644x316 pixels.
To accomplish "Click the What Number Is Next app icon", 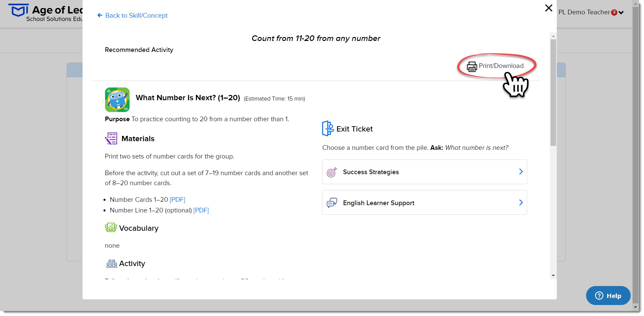I will [117, 100].
